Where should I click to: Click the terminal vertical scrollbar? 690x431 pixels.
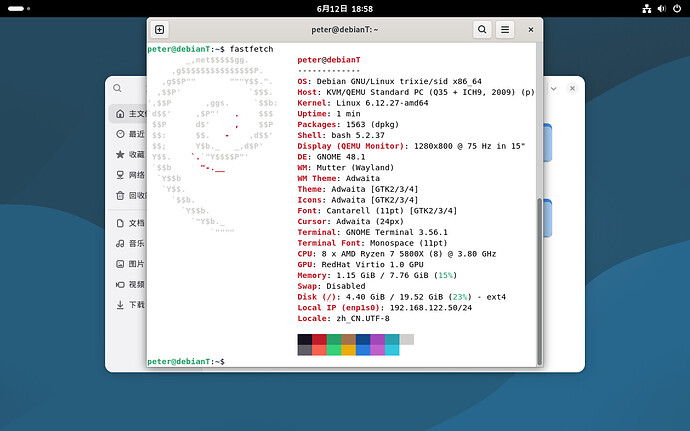click(539, 281)
